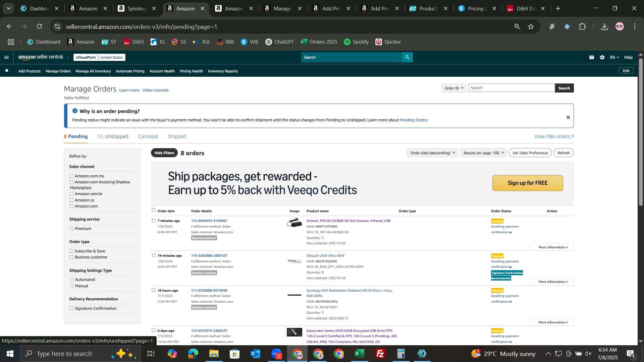Open buyer messages envelope icon

[592, 57]
